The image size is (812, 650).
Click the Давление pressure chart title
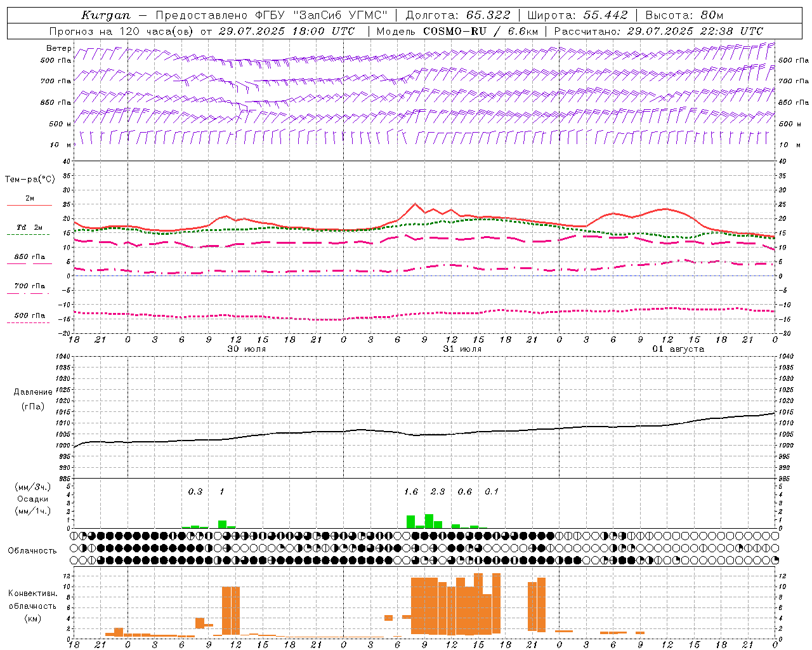click(33, 392)
